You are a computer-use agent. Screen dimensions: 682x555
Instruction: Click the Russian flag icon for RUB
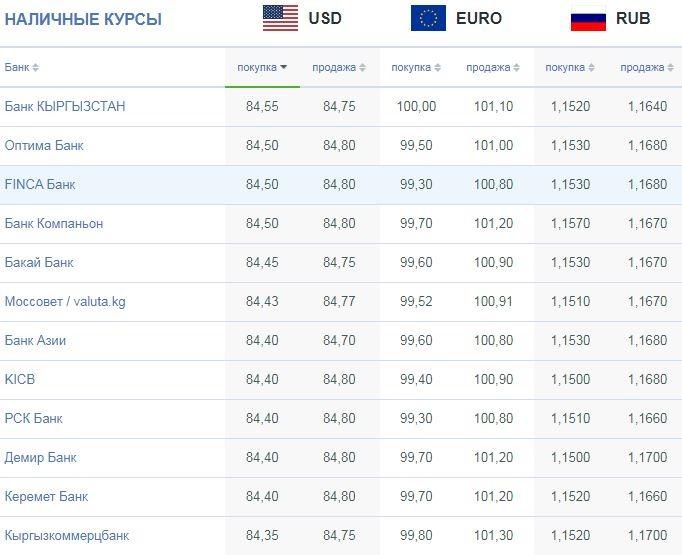(x=588, y=20)
